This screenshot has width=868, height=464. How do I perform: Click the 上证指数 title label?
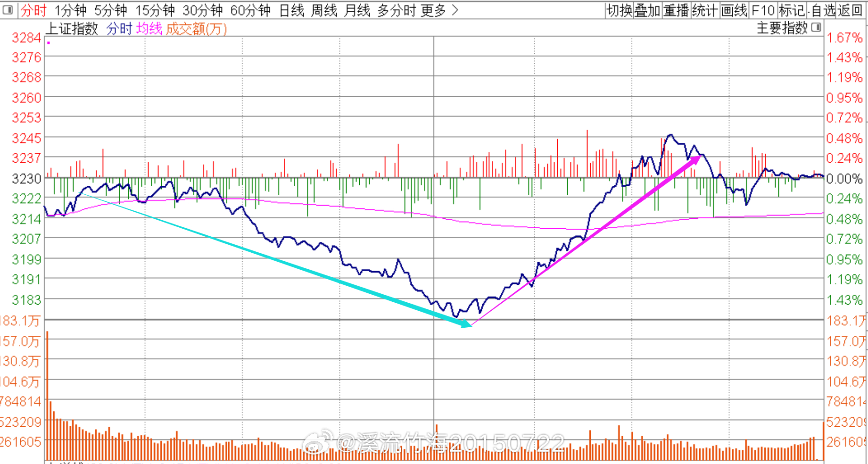pyautogui.click(x=72, y=29)
